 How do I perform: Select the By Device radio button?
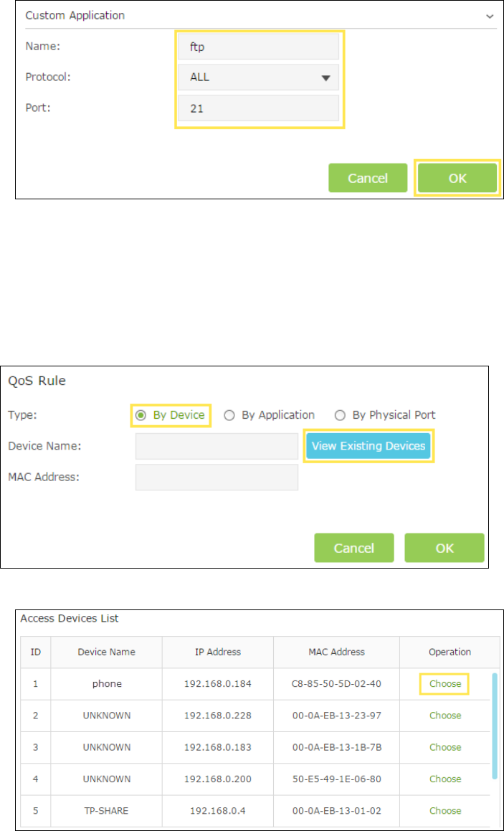(x=141, y=416)
